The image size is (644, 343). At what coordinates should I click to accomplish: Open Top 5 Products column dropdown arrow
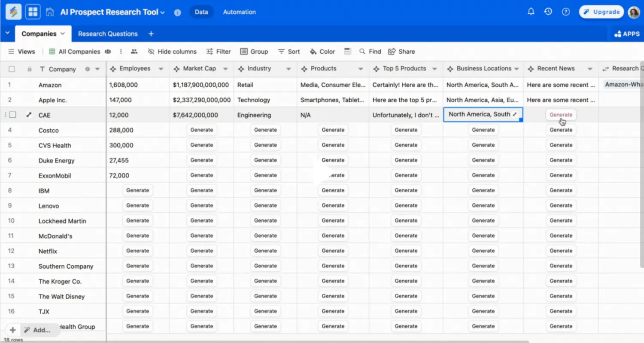pyautogui.click(x=435, y=69)
